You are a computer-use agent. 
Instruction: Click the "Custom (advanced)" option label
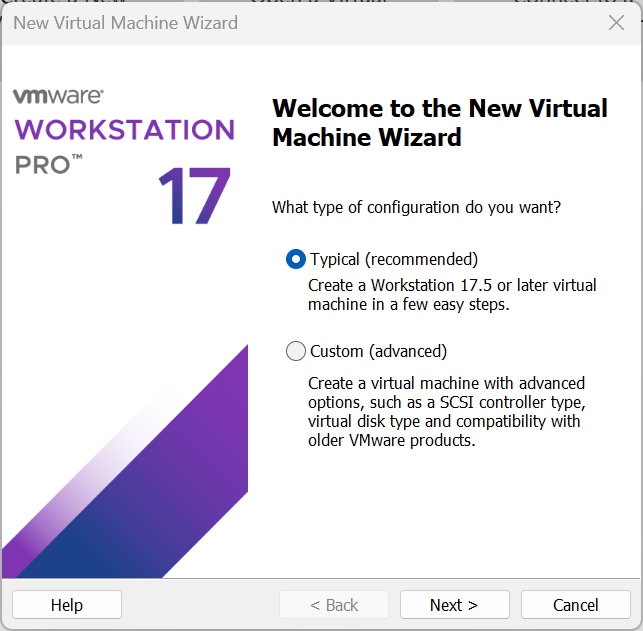coord(378,351)
